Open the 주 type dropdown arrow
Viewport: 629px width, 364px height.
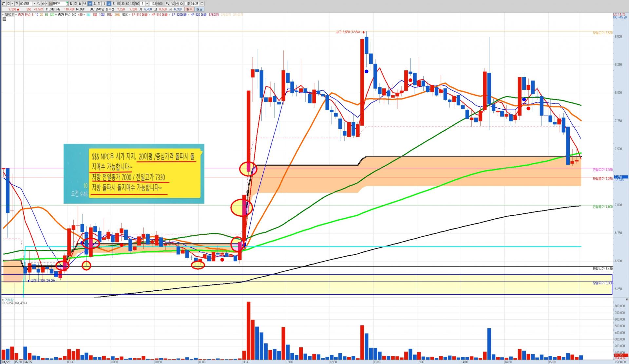12,4
